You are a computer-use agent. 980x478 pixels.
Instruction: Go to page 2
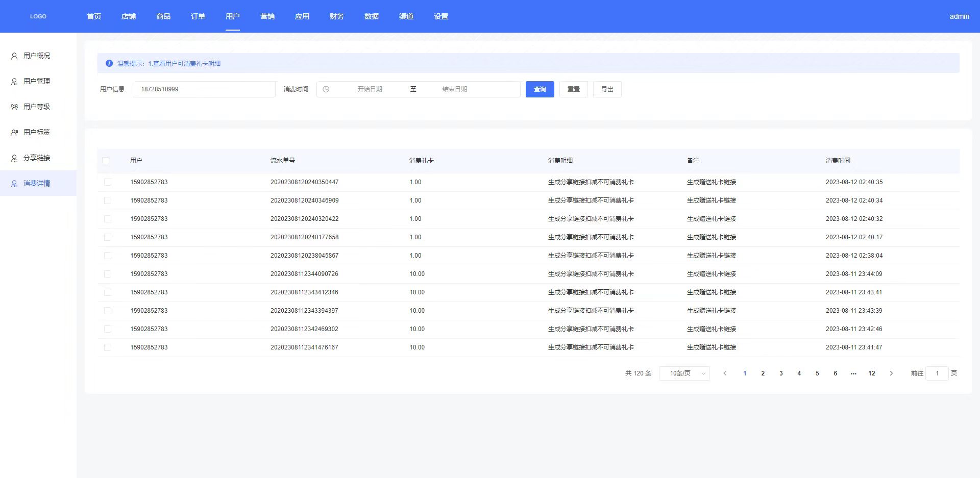click(763, 373)
